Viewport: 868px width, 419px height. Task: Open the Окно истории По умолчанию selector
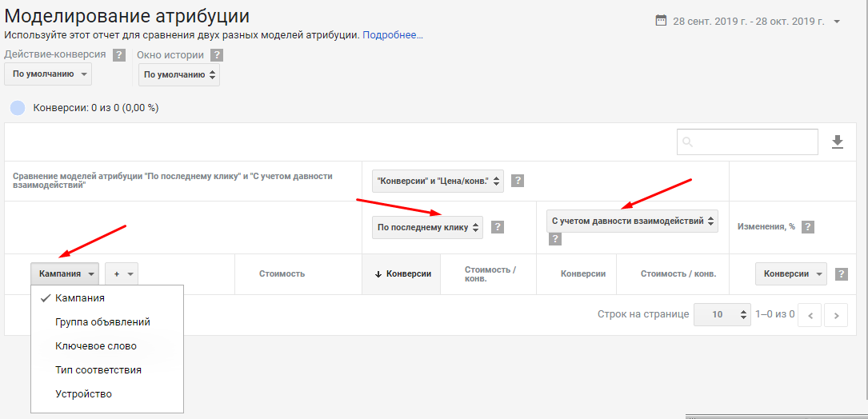179,74
